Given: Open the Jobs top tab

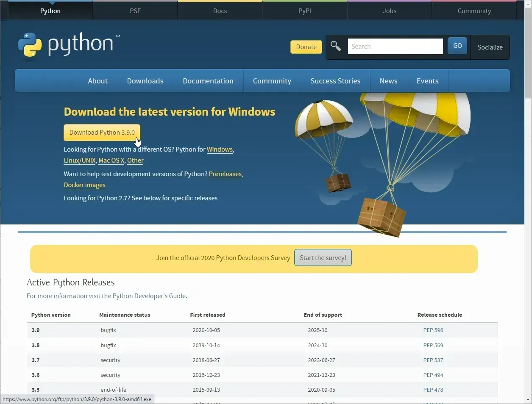Looking at the screenshot, I should pyautogui.click(x=390, y=11).
